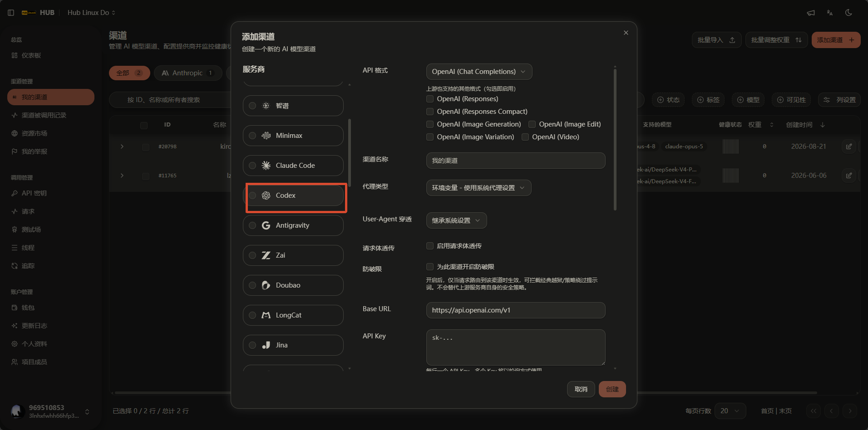Open the Hub Linux Do project switcher
This screenshot has height=430, width=868.
pos(91,13)
